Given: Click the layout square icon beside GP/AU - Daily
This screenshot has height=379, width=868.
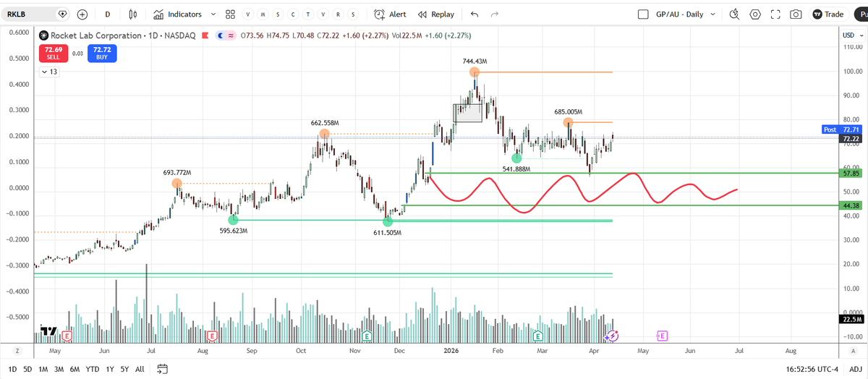Looking at the screenshot, I should (x=643, y=14).
